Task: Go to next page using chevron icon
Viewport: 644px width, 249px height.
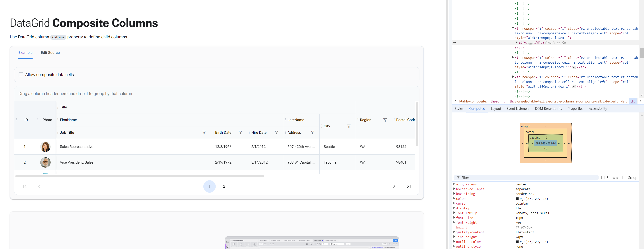Action: click(394, 186)
